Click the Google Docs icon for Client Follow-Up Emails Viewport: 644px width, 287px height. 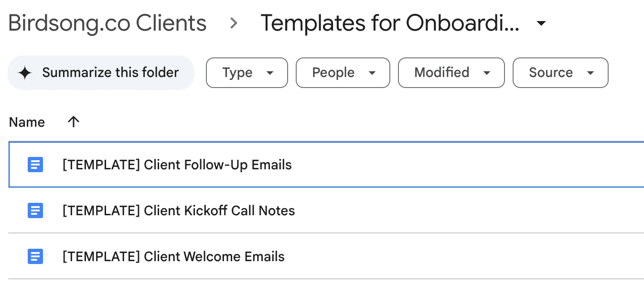[x=35, y=165]
